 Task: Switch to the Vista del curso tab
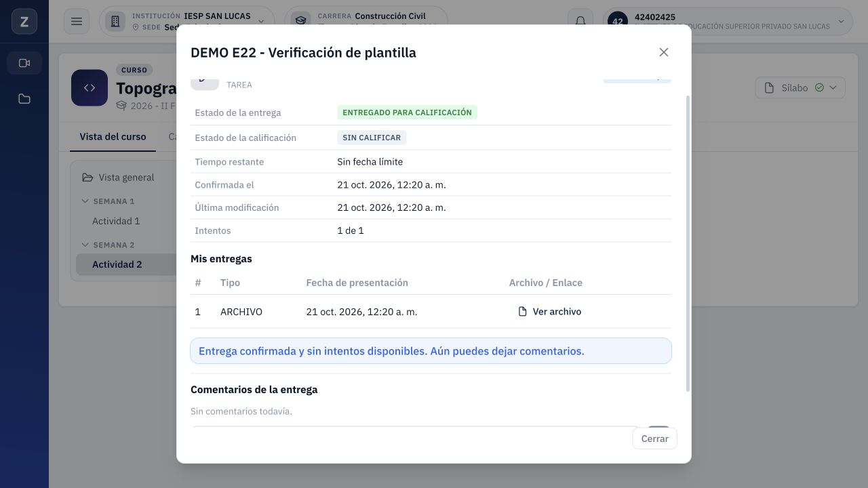(x=113, y=137)
